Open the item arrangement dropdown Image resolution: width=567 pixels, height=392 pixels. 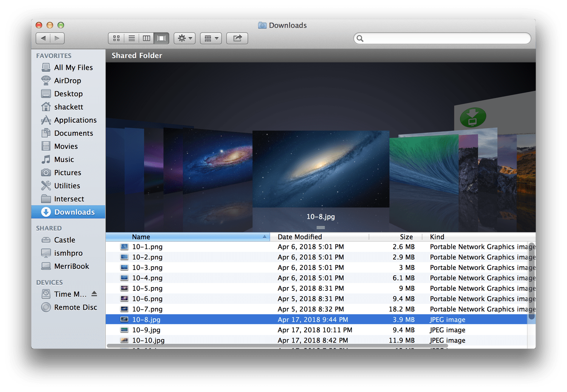[211, 38]
